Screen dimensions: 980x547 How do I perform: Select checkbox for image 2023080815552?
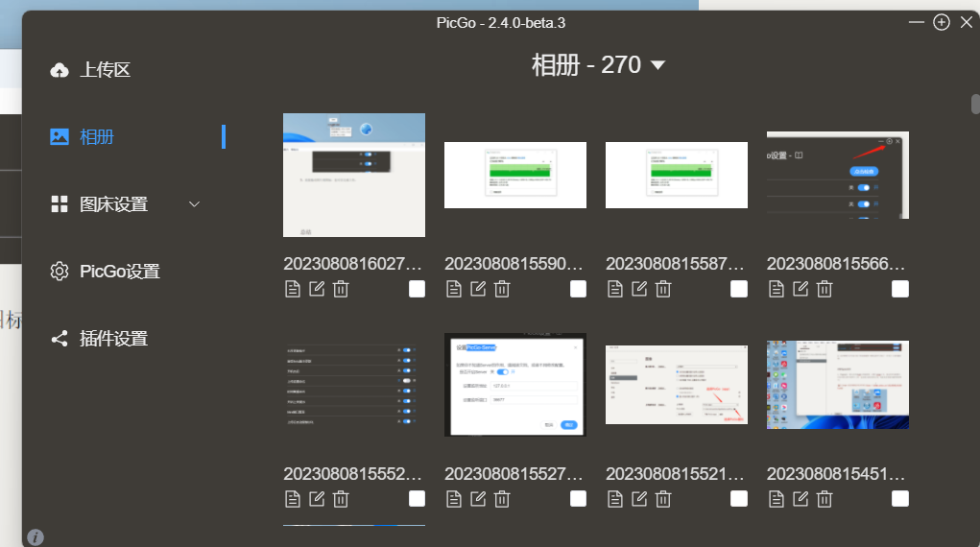(417, 499)
